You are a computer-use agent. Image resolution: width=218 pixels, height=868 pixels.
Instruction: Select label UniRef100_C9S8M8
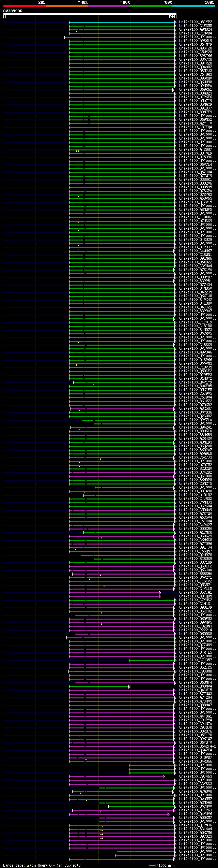[x=196, y=671]
